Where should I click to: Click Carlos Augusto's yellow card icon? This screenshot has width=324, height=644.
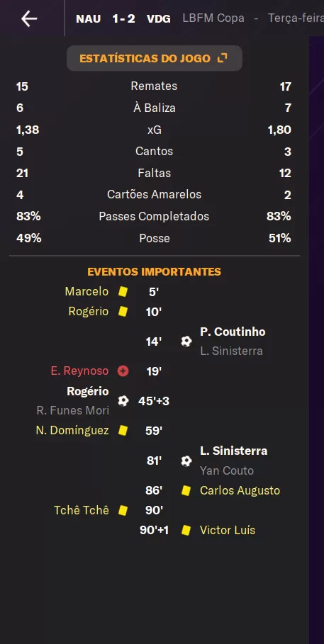186,490
